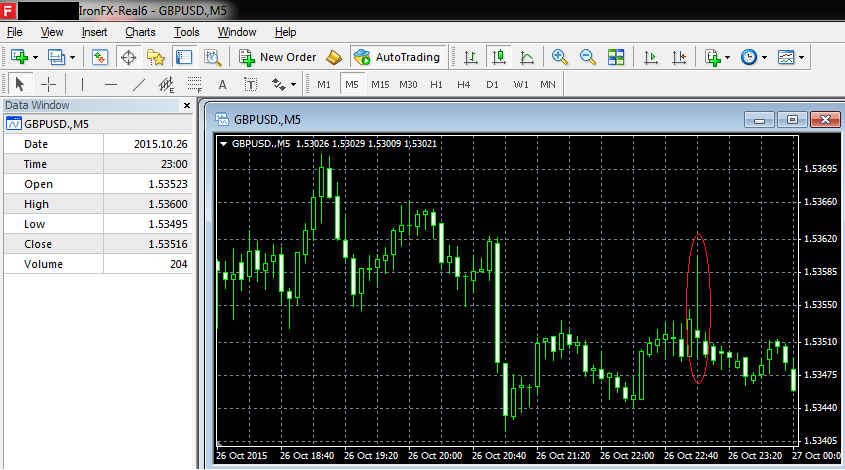845x470 pixels.
Task: Click the MetaEditor book icon
Action: pyautogui.click(x=334, y=57)
